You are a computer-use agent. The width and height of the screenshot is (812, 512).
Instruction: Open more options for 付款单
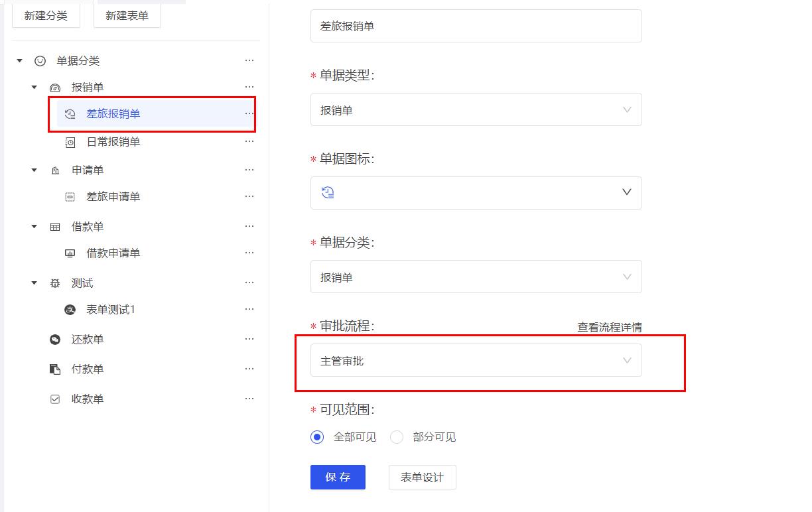point(249,368)
